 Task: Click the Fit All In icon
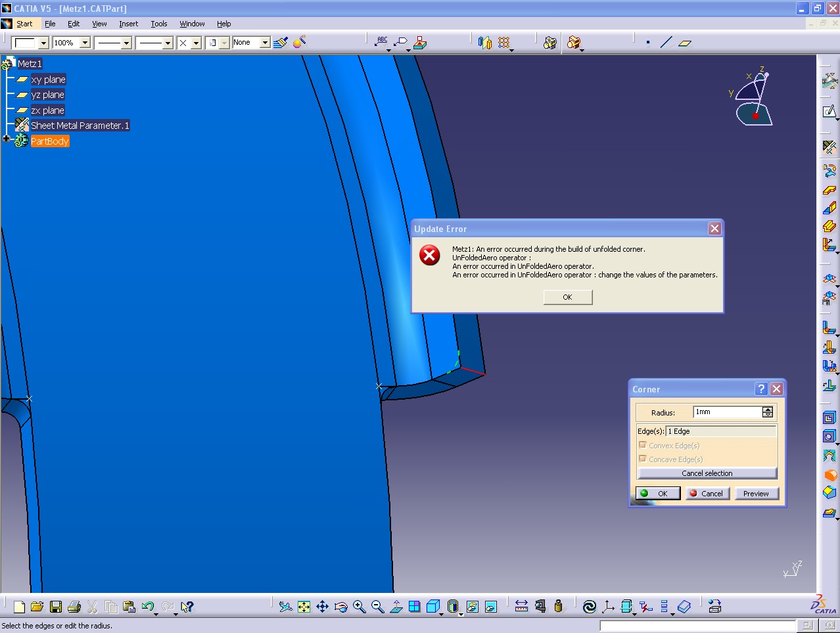(x=304, y=607)
